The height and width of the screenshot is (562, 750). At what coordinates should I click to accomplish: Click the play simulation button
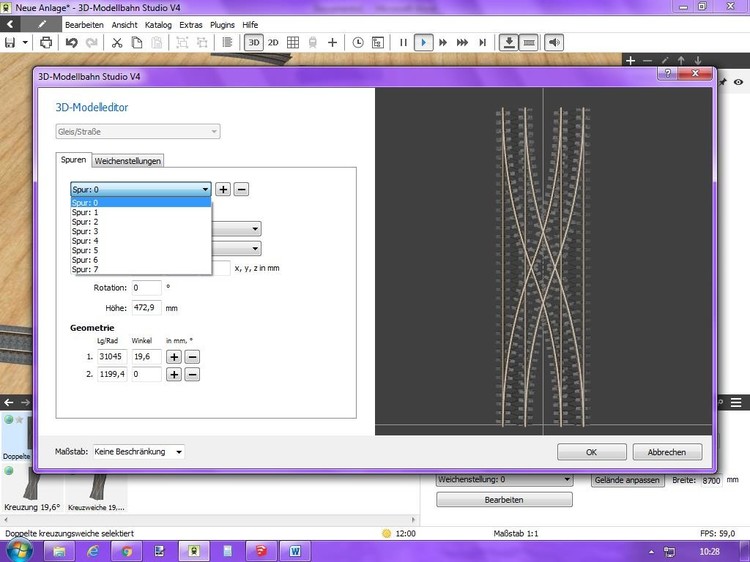(x=423, y=43)
